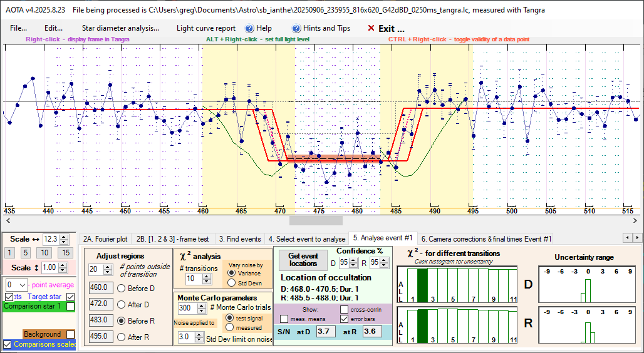Screen dimensions: 644x353
Task: Click the dark green bar in D histogram
Action: click(422, 285)
